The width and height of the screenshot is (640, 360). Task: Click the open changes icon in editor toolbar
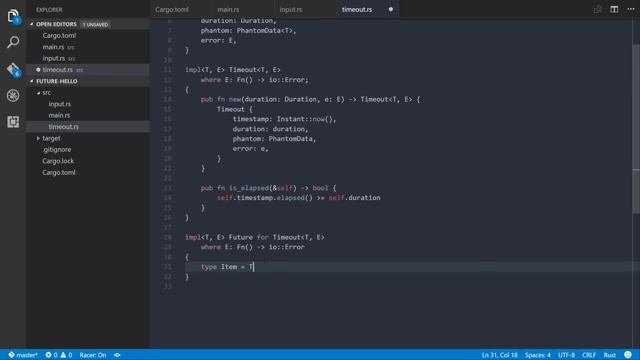click(x=598, y=9)
